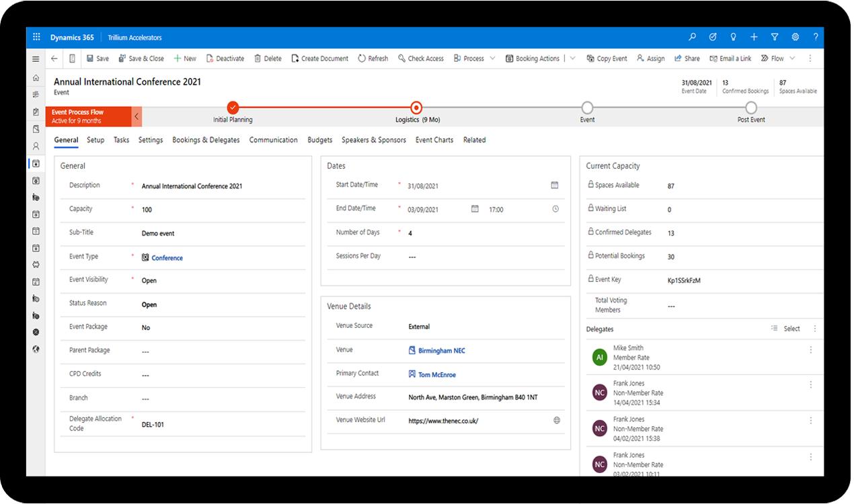Expand the Flow dropdown menu
Viewport: 854px width, 504px height.
[792, 58]
